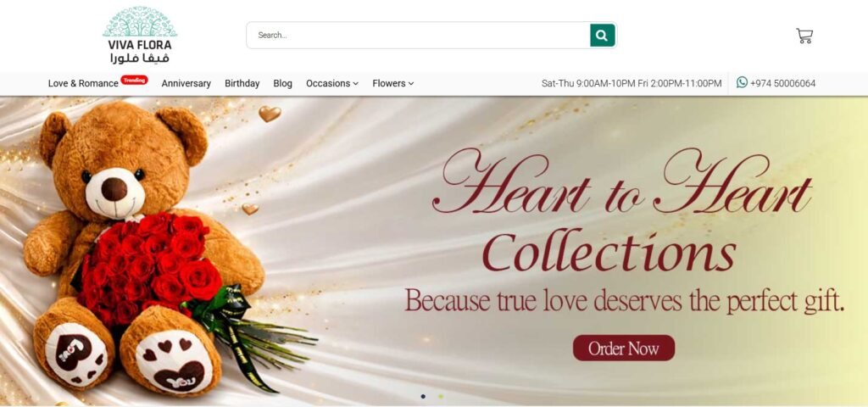Click the green search magnifier button
This screenshot has width=868, height=407.
pyautogui.click(x=603, y=36)
